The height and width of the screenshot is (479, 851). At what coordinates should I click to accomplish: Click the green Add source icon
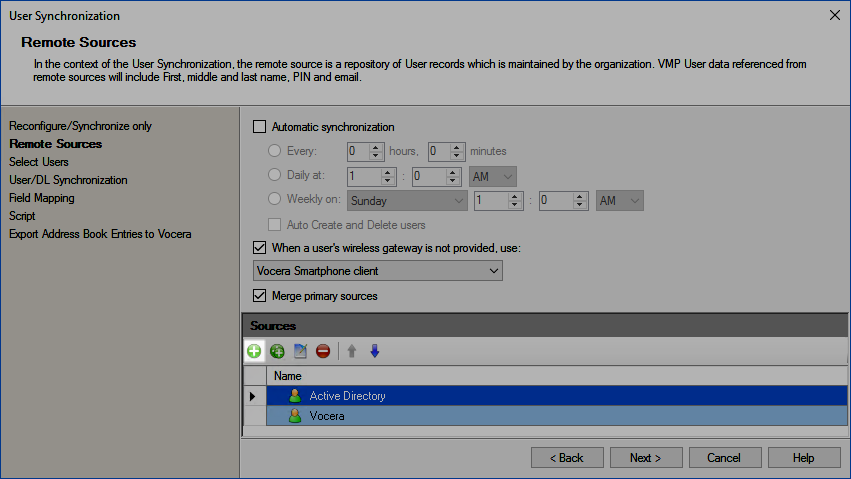[x=254, y=351]
